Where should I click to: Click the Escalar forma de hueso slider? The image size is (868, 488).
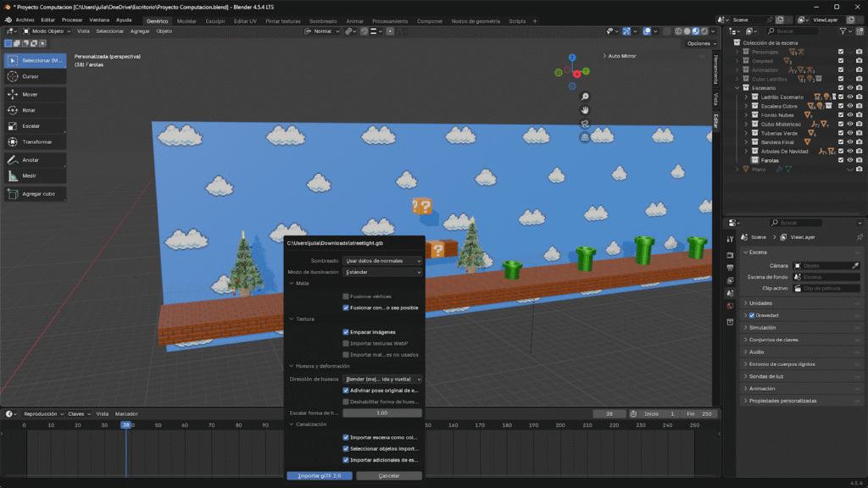pyautogui.click(x=381, y=413)
